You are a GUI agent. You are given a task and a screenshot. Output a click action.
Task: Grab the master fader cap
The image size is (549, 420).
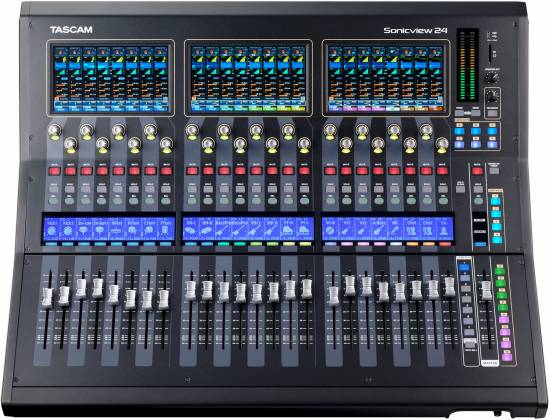coord(486,290)
